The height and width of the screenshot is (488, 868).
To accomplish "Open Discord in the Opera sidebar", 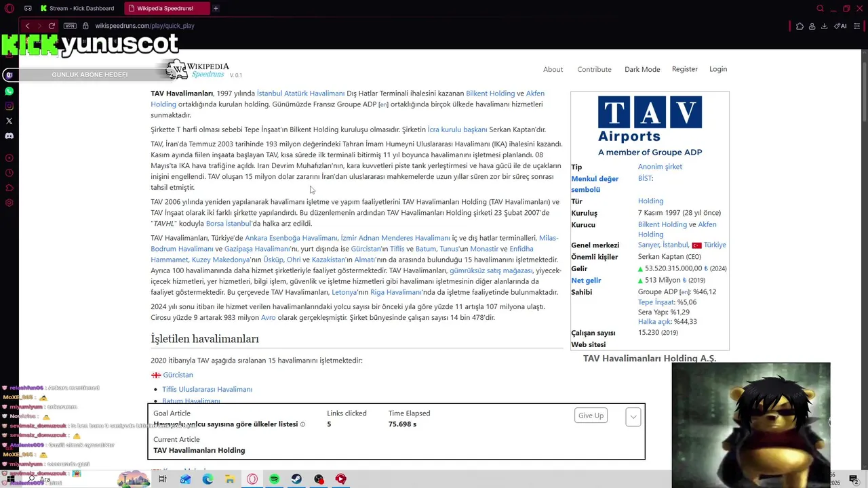I will coord(9,136).
